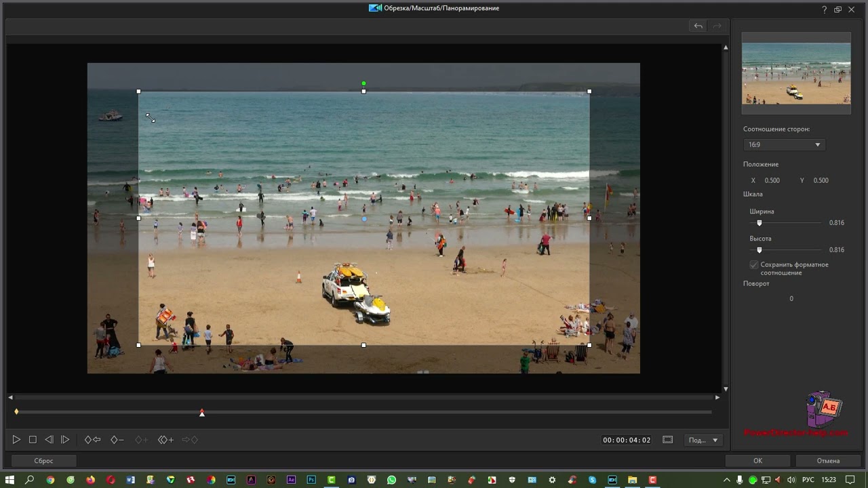This screenshot has width=868, height=488.
Task: Click the red playhead marker on timeline
Action: 201,412
